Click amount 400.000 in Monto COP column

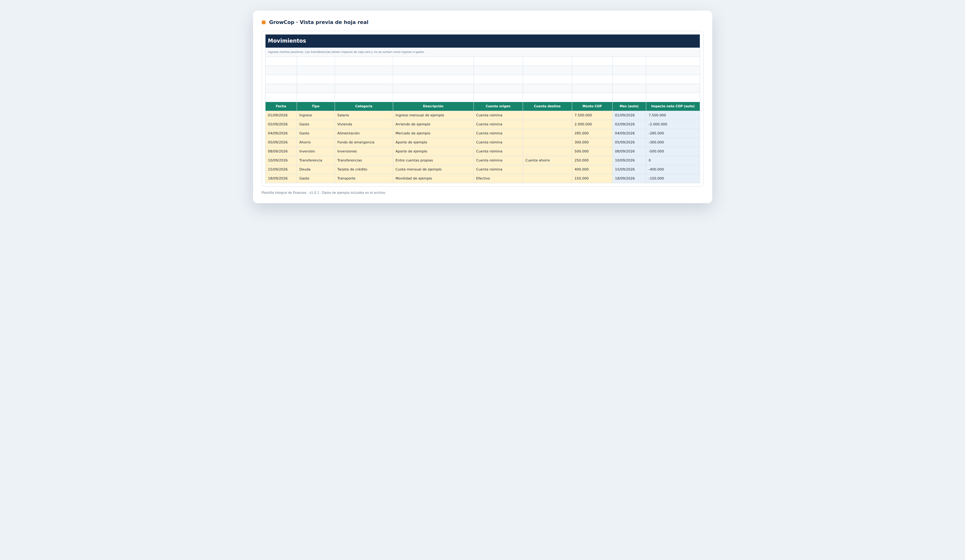point(592,170)
